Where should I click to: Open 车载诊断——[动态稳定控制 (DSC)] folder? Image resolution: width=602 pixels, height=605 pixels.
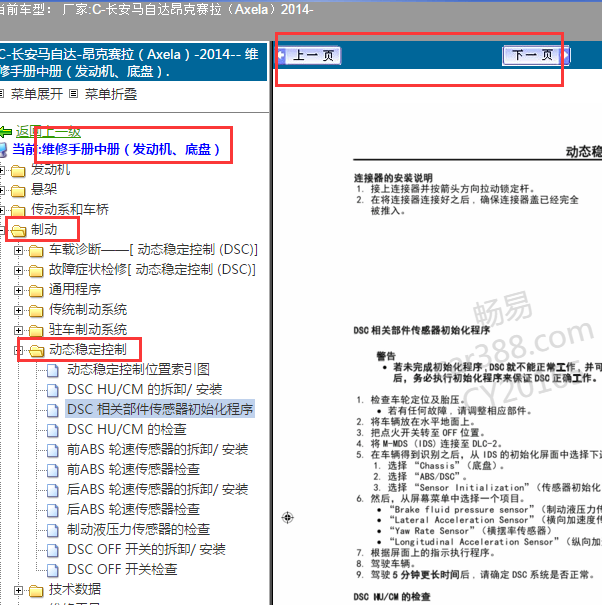point(153,249)
